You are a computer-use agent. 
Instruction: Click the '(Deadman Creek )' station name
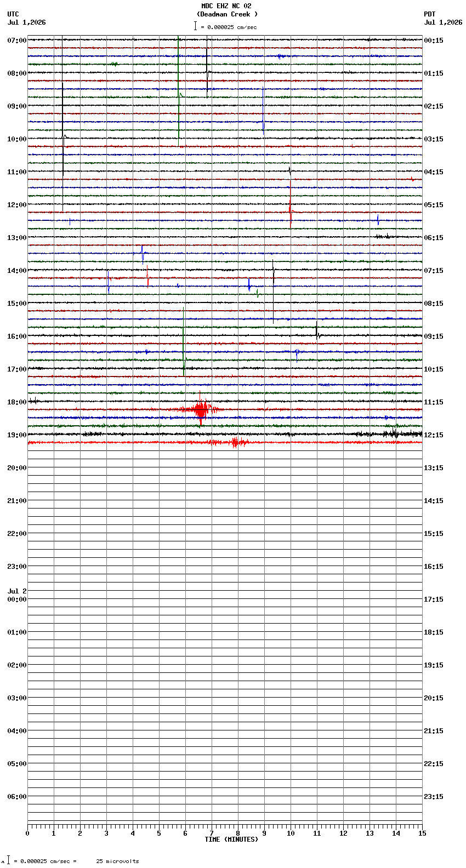click(227, 14)
